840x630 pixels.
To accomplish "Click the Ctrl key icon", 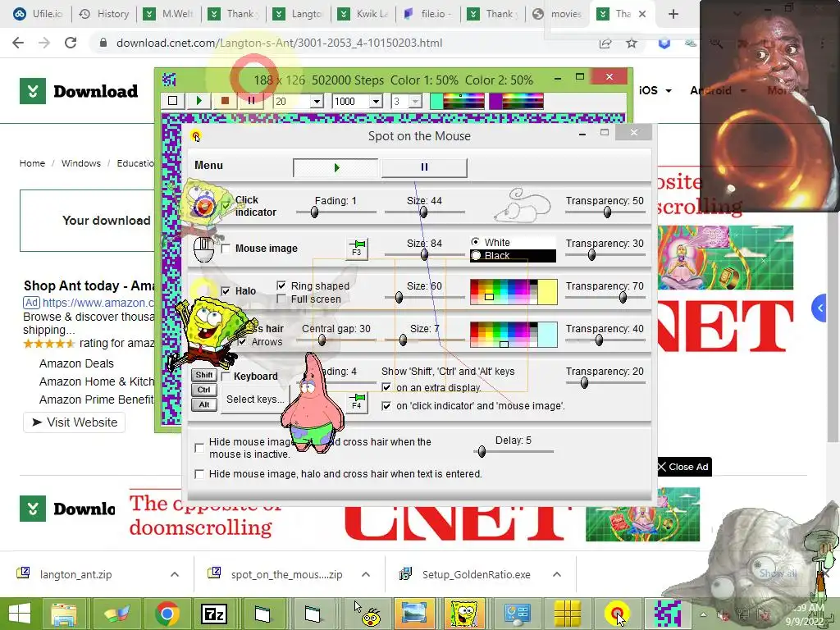I will click(x=204, y=390).
